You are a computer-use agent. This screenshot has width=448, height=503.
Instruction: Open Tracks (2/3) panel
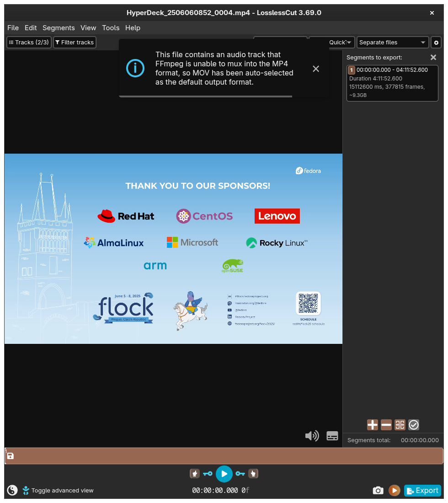29,43
